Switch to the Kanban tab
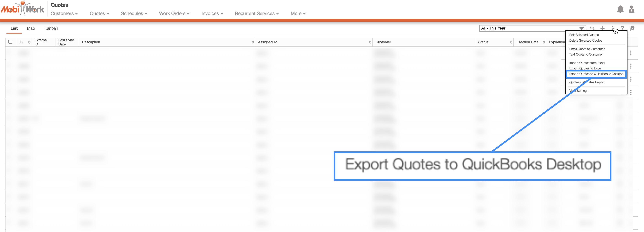This screenshot has width=644, height=232. 51,28
